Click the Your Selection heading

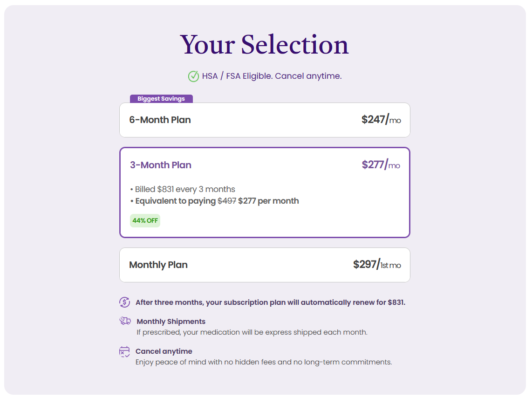(x=264, y=45)
